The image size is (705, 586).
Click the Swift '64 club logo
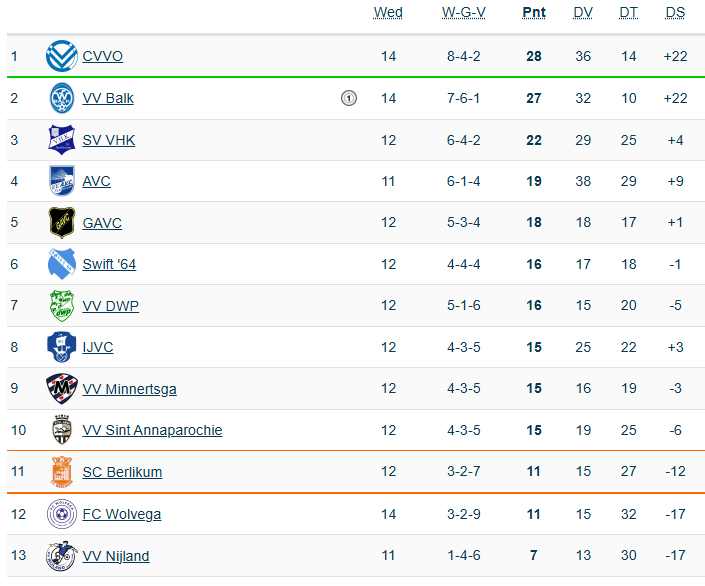[x=62, y=264]
